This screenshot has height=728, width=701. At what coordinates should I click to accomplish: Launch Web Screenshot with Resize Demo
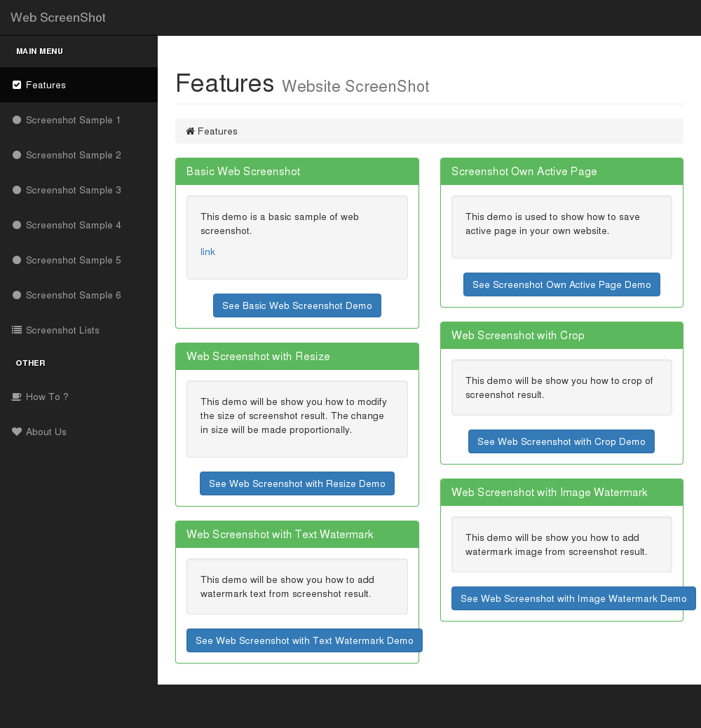(297, 483)
